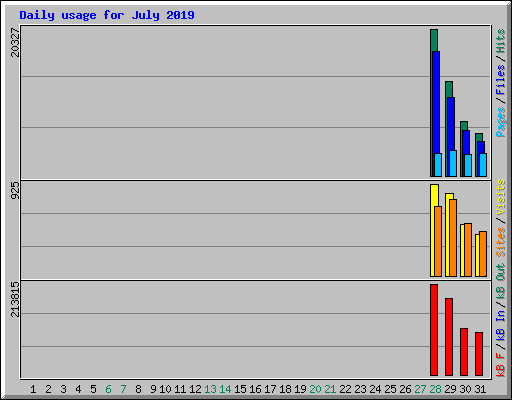512x400 pixels.
Task: Click day 20 on the date axis
Action: click(x=315, y=389)
